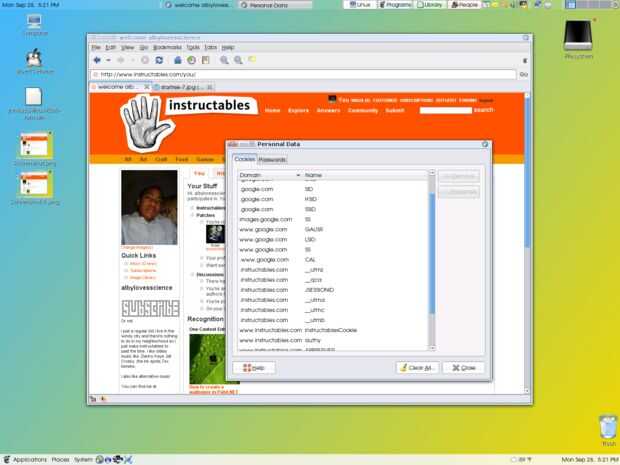Screen dimensions: 620x465
Task: Select the www.google.com LSID cookie row
Action: click(x=333, y=240)
